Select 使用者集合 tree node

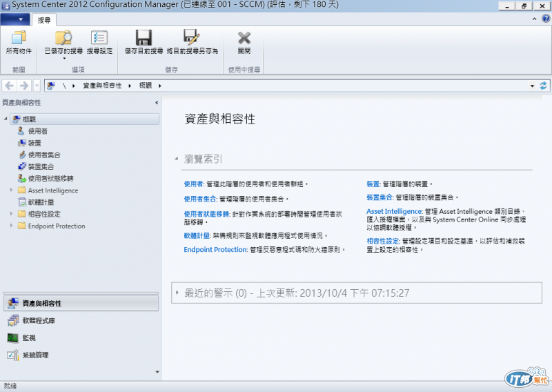44,155
